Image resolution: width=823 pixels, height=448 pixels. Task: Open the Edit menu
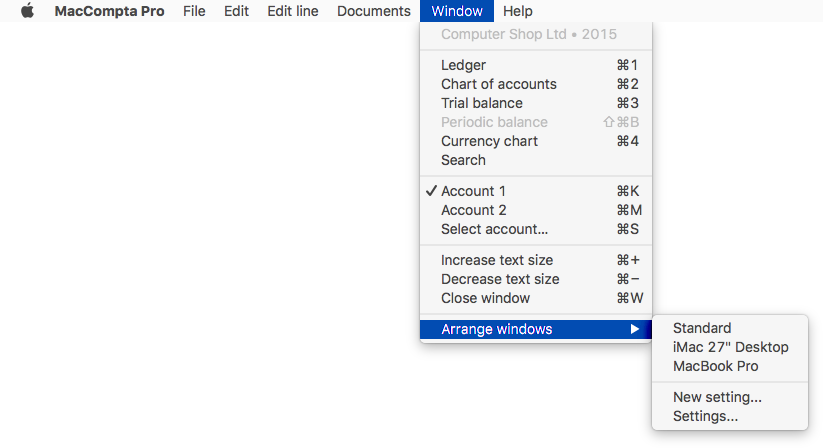[x=236, y=11]
